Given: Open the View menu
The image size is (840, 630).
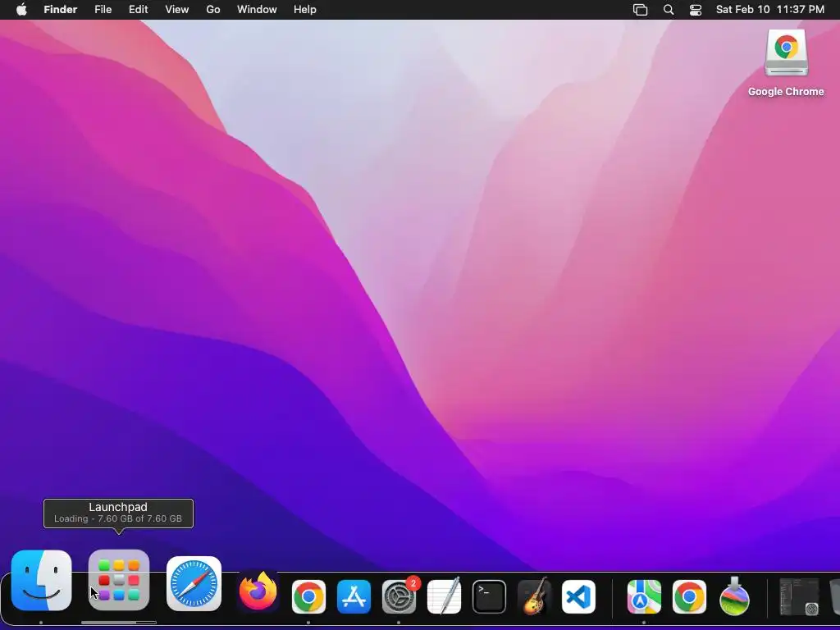Looking at the screenshot, I should coord(177,10).
